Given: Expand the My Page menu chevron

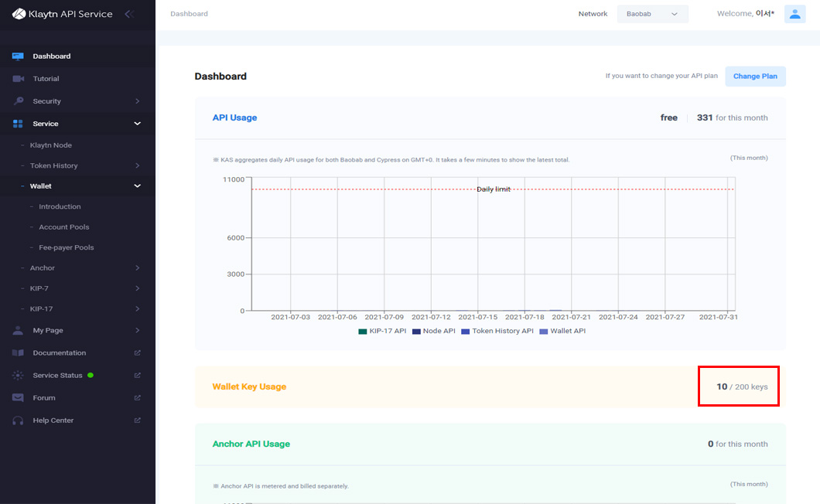Looking at the screenshot, I should tap(138, 330).
